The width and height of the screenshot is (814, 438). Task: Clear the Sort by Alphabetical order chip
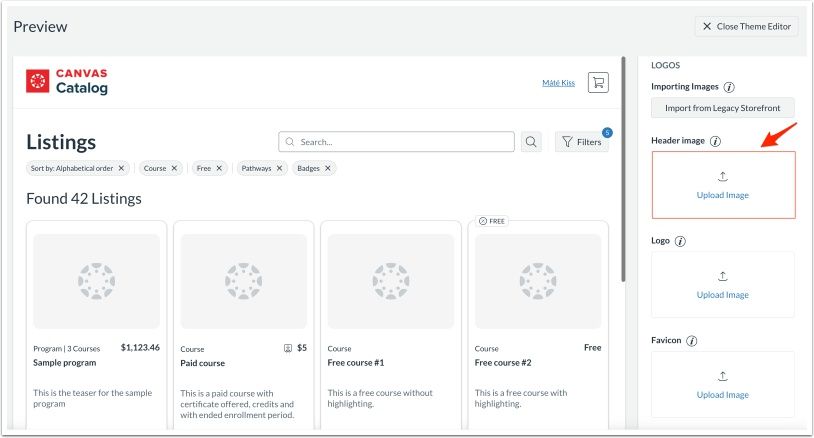tap(121, 168)
